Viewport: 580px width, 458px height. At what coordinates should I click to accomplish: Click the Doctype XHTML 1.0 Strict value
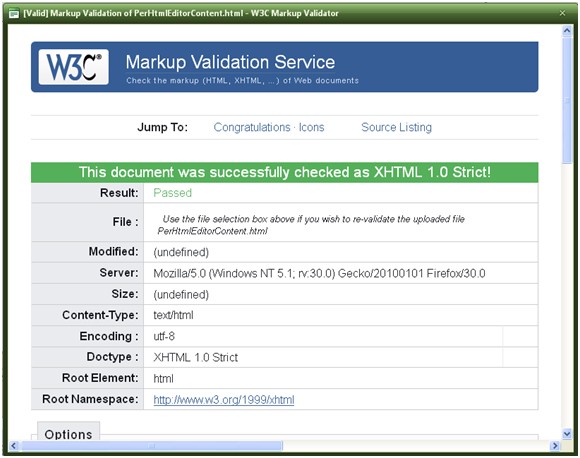point(196,357)
